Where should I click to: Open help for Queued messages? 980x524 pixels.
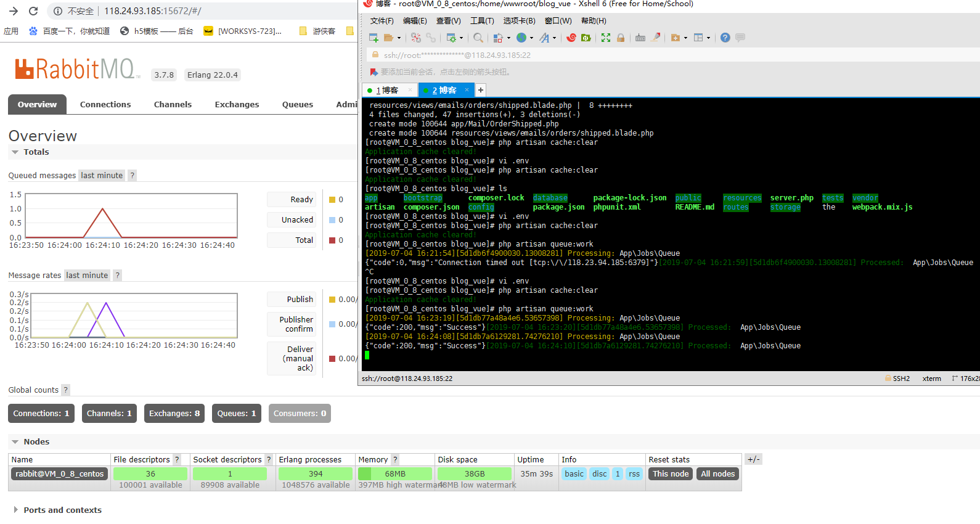click(x=132, y=175)
